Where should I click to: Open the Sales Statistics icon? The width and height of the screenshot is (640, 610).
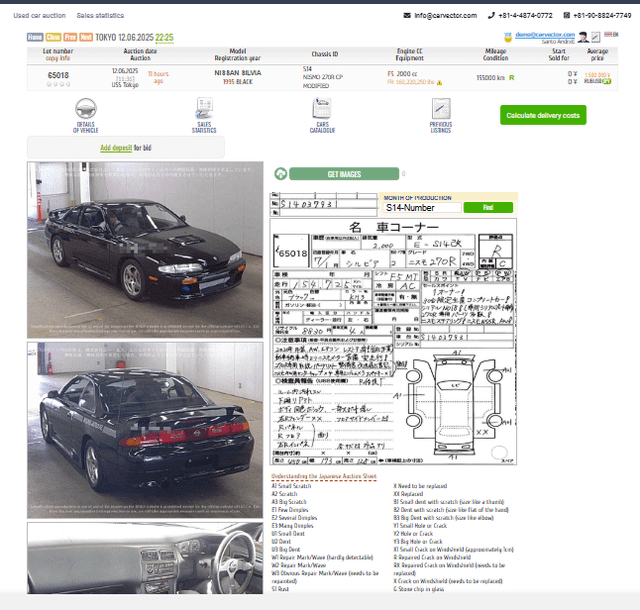click(204, 108)
